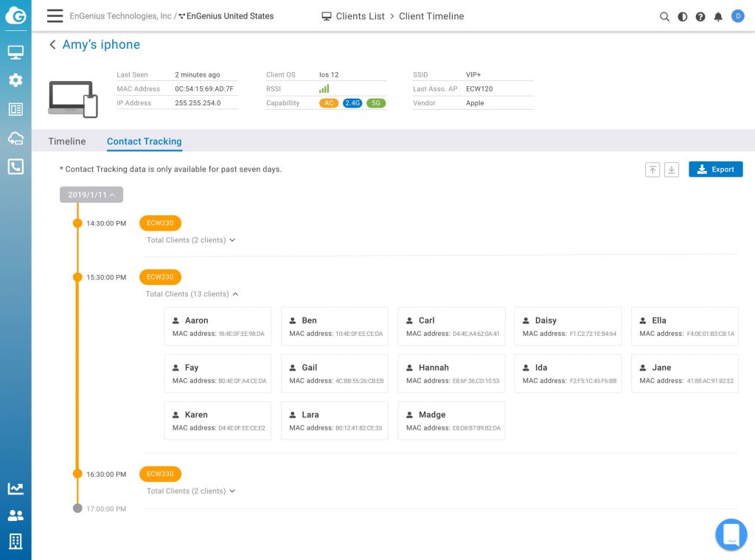Open the Ida client card
The image size is (755, 560).
(x=568, y=374)
